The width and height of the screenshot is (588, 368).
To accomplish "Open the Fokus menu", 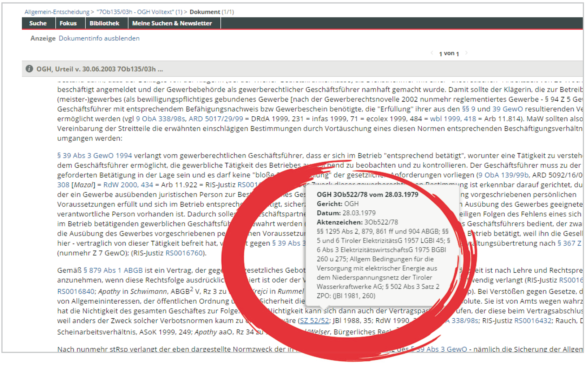I will pos(68,23).
